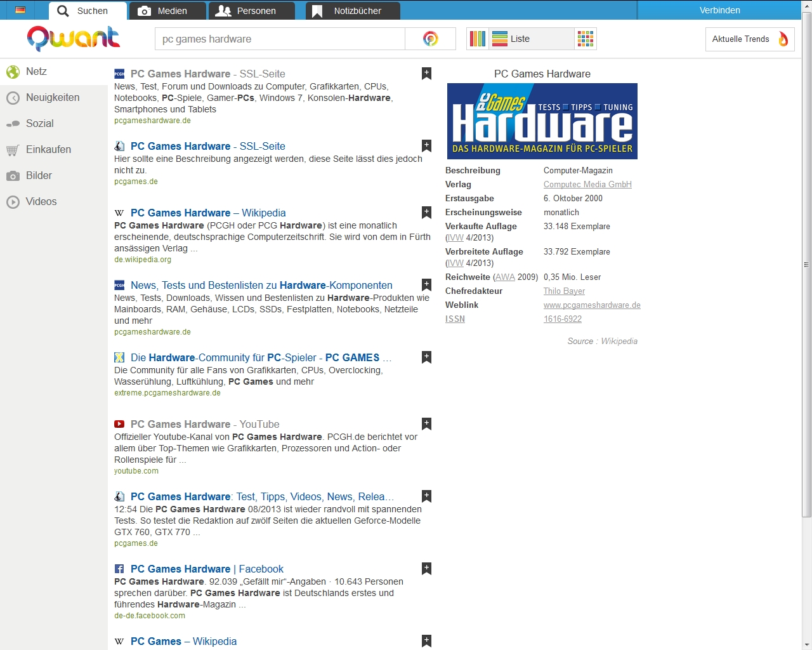The height and width of the screenshot is (650, 812).
Task: Open PC Games Hardware: Test, Tipps link
Action: point(262,496)
